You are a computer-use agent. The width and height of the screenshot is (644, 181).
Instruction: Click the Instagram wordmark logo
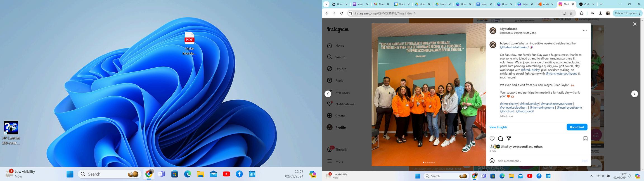(x=338, y=29)
